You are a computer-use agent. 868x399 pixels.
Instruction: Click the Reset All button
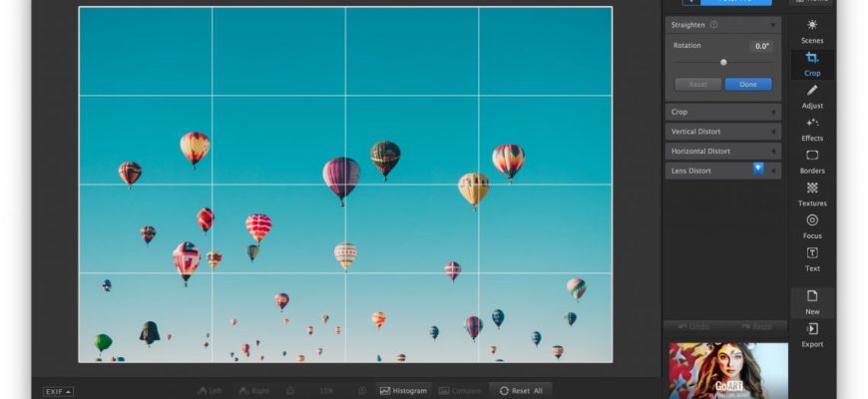(x=521, y=390)
